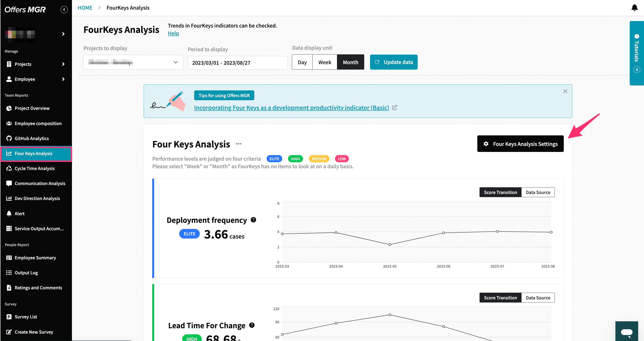Click the LOW performance level badge
644x341 pixels.
click(341, 159)
